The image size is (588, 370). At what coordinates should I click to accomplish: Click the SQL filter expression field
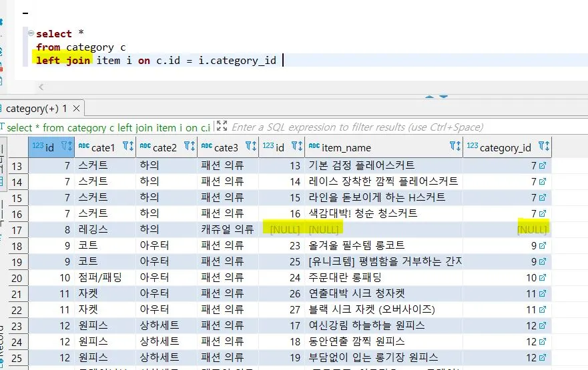point(357,127)
